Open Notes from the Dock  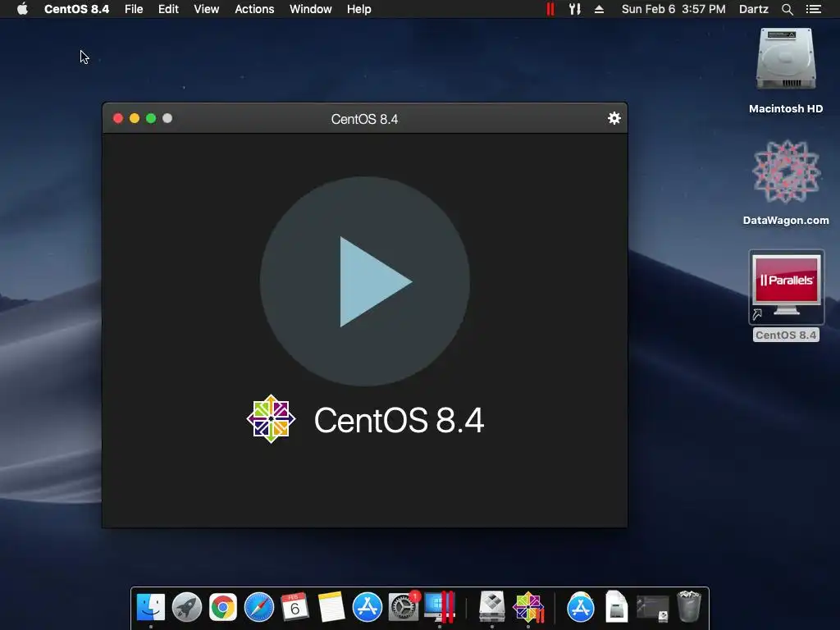click(331, 607)
